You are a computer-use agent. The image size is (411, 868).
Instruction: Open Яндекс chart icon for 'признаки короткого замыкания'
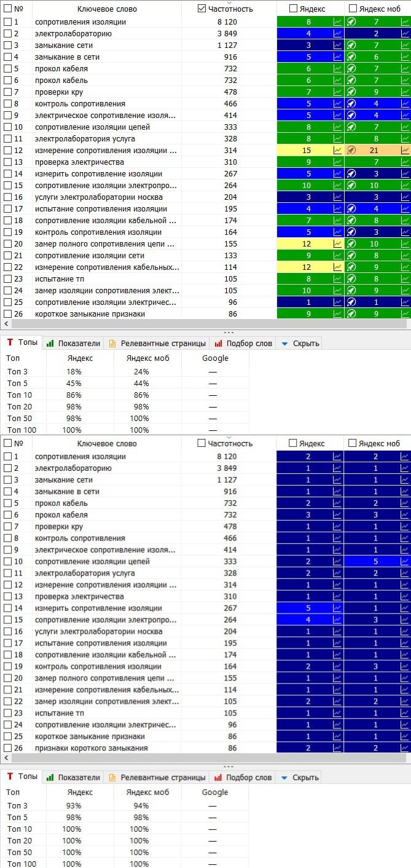(x=337, y=748)
